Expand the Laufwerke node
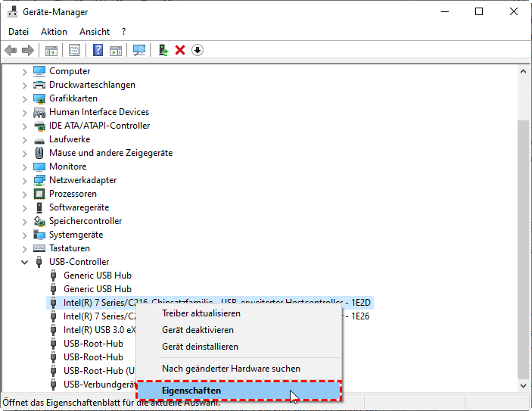Image resolution: width=532 pixels, height=411 pixels. pyautogui.click(x=24, y=140)
